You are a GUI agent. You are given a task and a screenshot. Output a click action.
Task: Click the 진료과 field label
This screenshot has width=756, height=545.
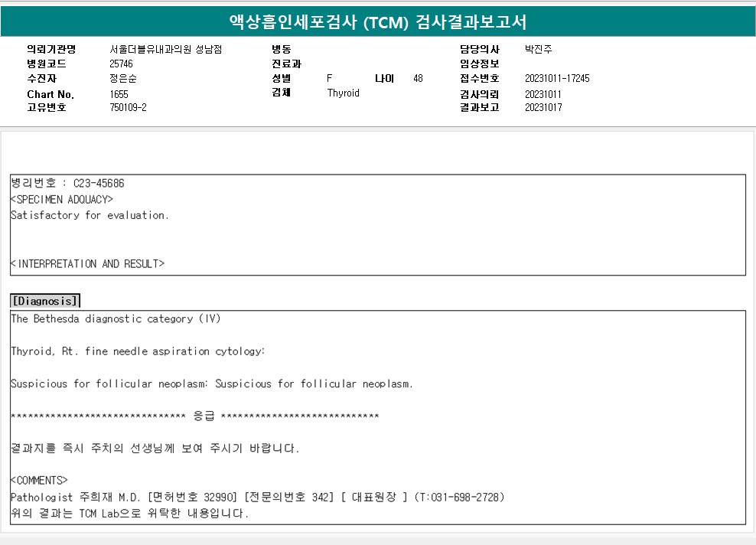[x=286, y=64]
